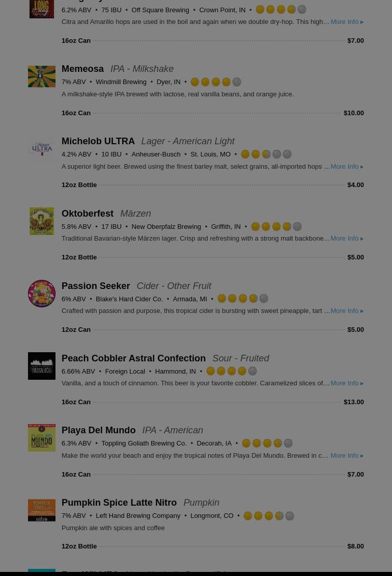The image size is (392, 576).
Task: Click the Playa Del Mundo can icon
Action: (42, 438)
